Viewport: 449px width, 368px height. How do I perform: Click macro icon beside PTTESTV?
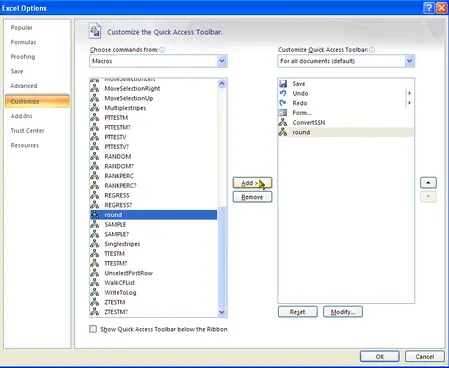click(x=95, y=137)
